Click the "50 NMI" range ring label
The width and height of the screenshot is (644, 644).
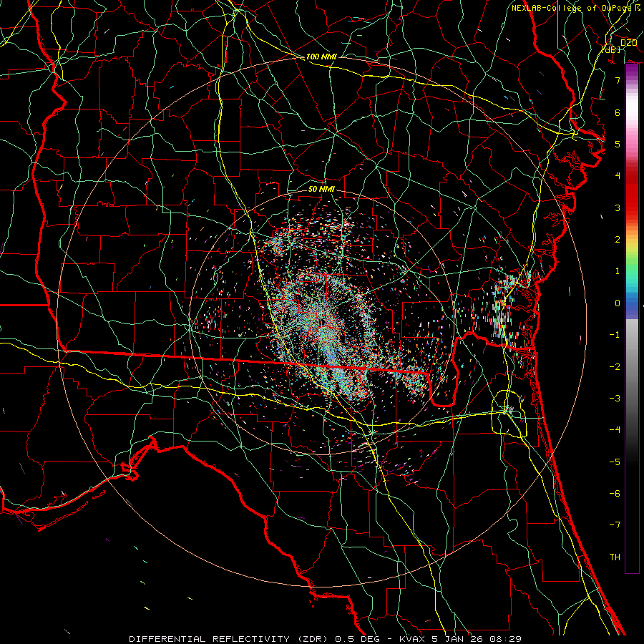321,189
